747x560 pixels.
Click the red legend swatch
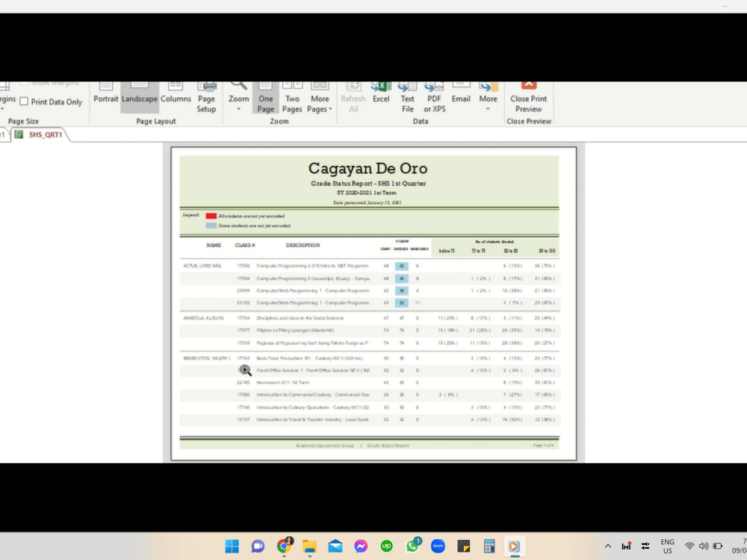pos(211,216)
